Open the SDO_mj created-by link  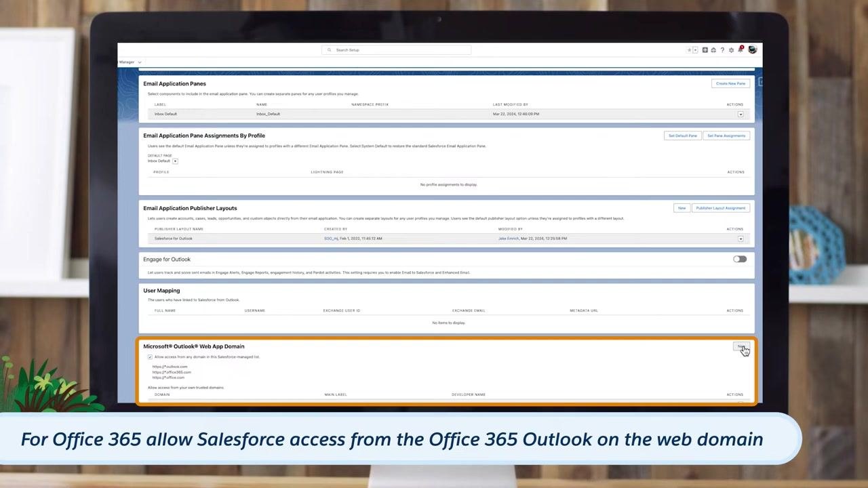pyautogui.click(x=331, y=239)
